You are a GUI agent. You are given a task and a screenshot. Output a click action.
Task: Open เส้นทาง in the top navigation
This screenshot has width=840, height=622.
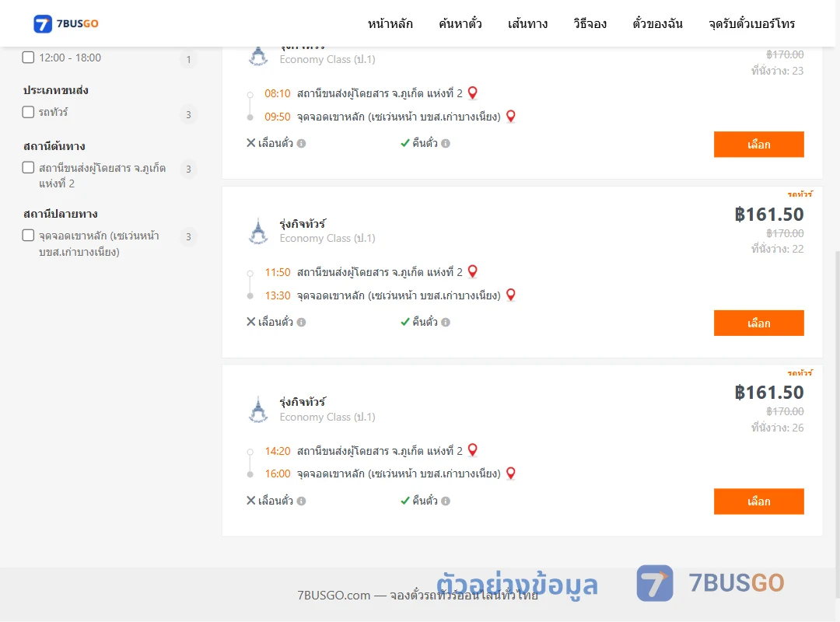click(527, 23)
